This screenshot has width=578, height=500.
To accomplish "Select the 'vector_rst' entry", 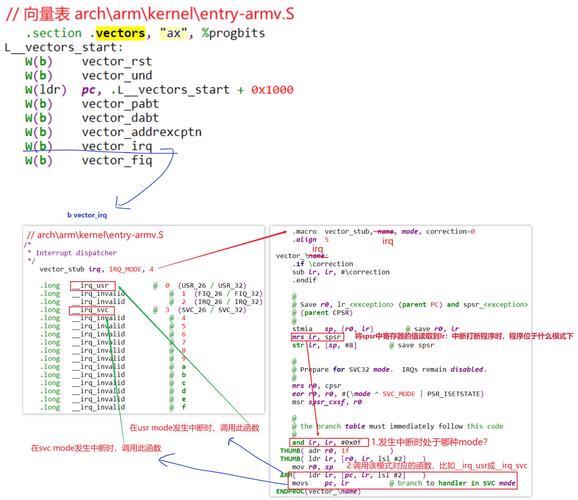I will 116,62.
